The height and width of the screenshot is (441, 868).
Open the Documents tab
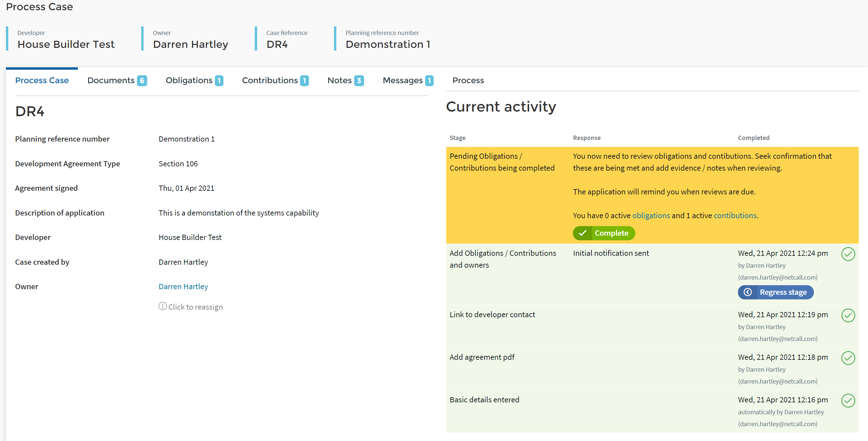click(111, 80)
